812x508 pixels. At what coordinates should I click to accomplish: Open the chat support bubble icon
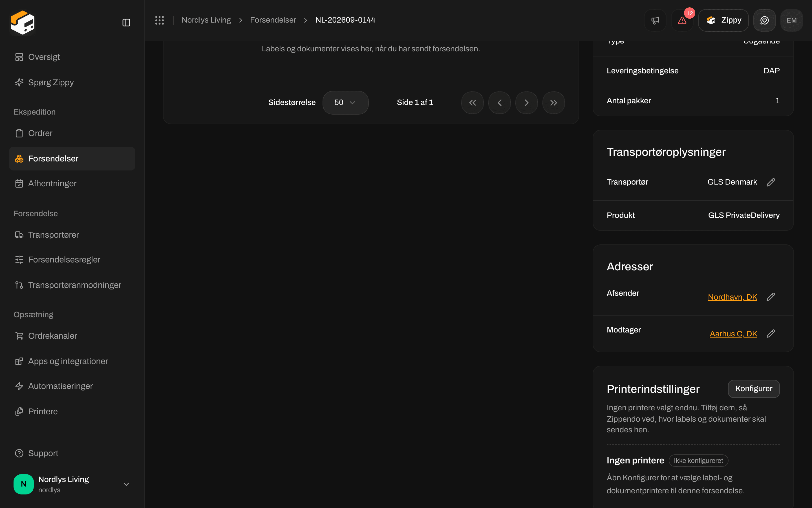tap(764, 20)
